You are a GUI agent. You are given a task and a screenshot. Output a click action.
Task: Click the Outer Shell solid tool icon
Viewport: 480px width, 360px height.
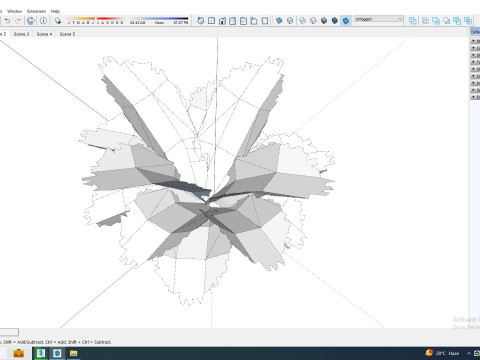tap(413, 21)
